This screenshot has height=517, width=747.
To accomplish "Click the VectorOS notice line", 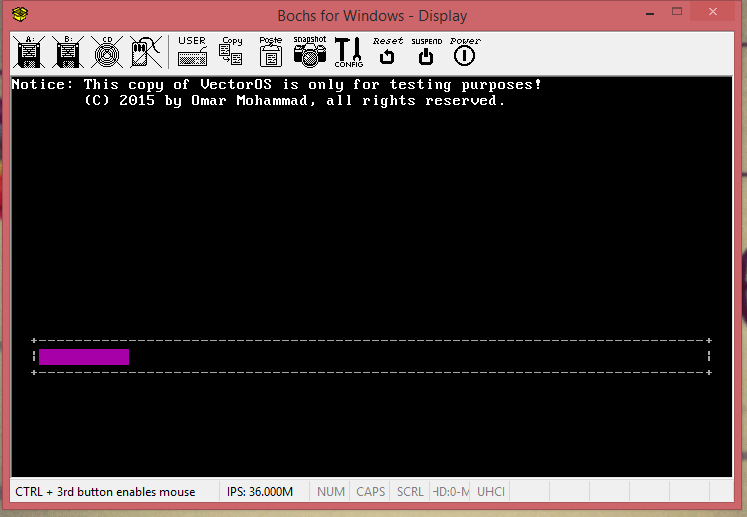I will coord(277,85).
